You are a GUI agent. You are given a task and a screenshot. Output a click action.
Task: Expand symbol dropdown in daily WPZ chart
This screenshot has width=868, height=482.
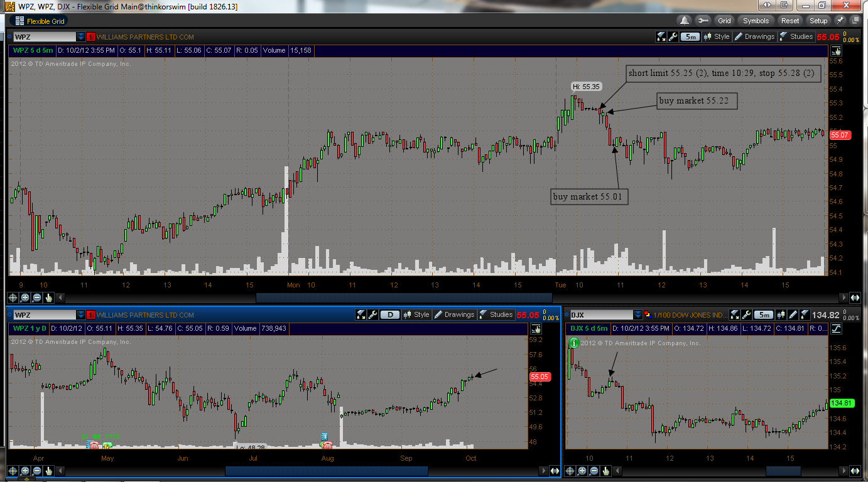(80, 314)
